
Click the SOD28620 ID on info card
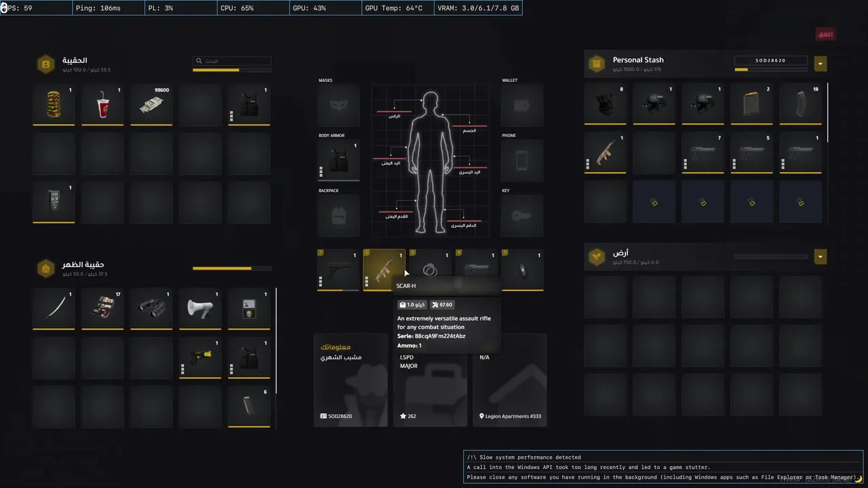pyautogui.click(x=336, y=416)
